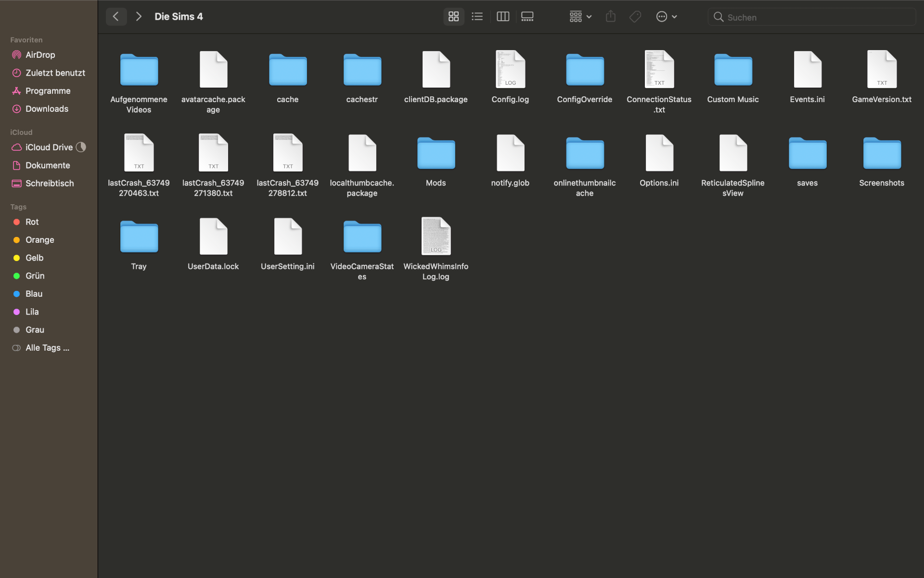The width and height of the screenshot is (924, 578).
Task: Switch to column view
Action: (x=503, y=17)
